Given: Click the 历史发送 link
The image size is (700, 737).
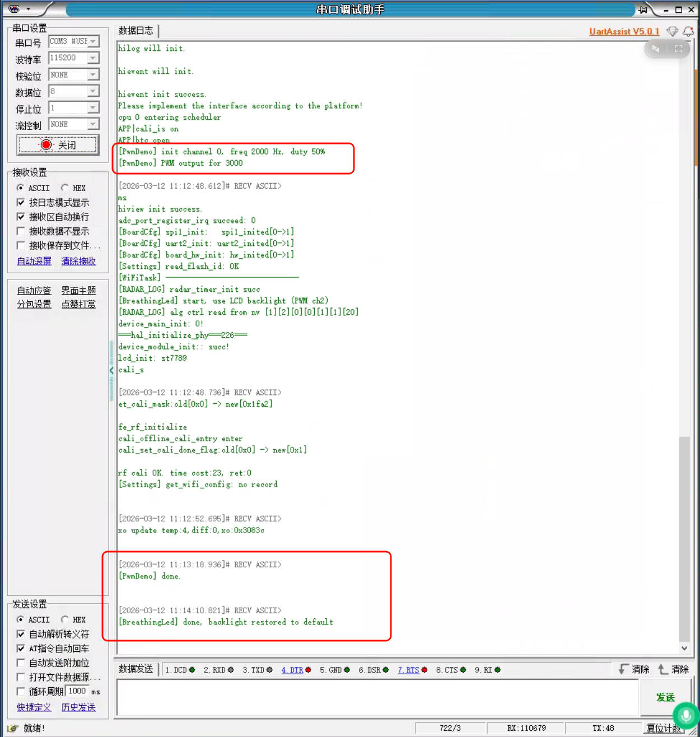Looking at the screenshot, I should pyautogui.click(x=78, y=707).
